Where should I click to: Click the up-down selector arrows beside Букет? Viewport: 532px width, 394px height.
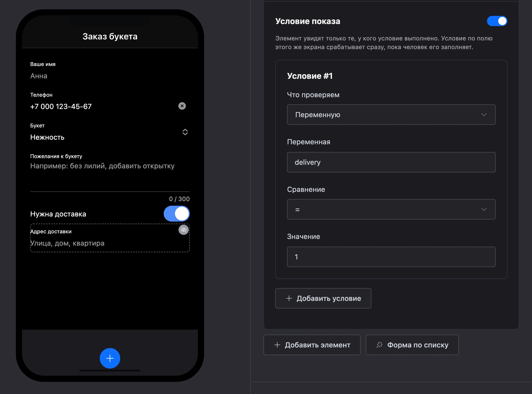click(x=185, y=132)
